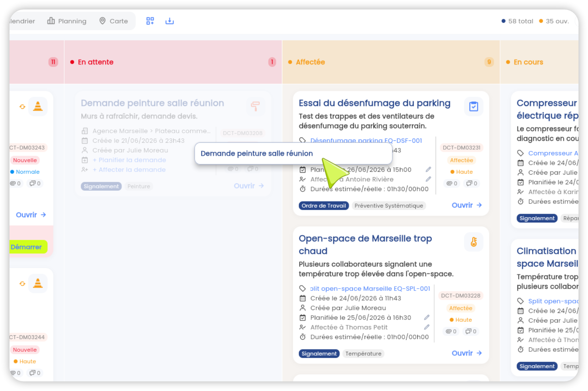Click recurrence icon on DCT-DM03243 card

pyautogui.click(x=22, y=107)
